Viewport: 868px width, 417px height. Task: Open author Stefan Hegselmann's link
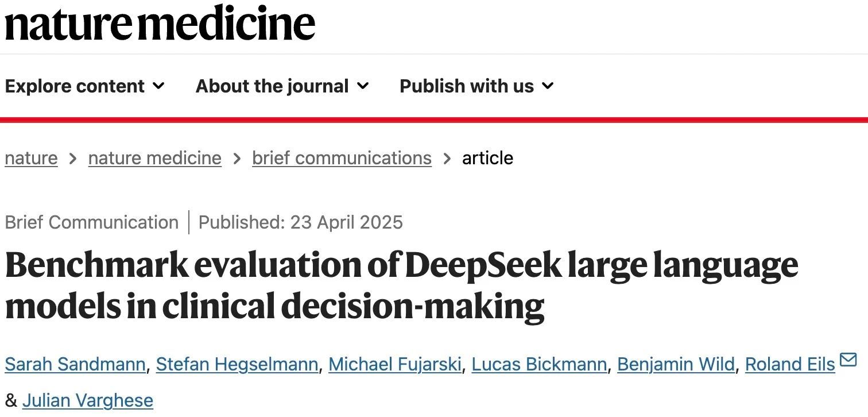tap(237, 364)
